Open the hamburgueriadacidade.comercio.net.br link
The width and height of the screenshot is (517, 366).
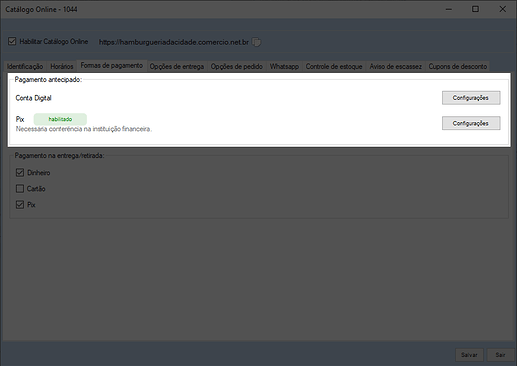174,42
